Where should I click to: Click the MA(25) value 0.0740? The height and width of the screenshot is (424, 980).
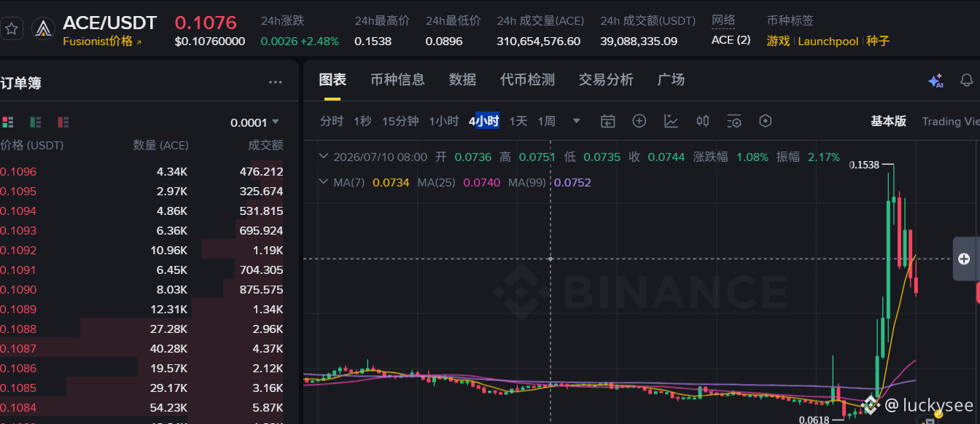coord(481,182)
